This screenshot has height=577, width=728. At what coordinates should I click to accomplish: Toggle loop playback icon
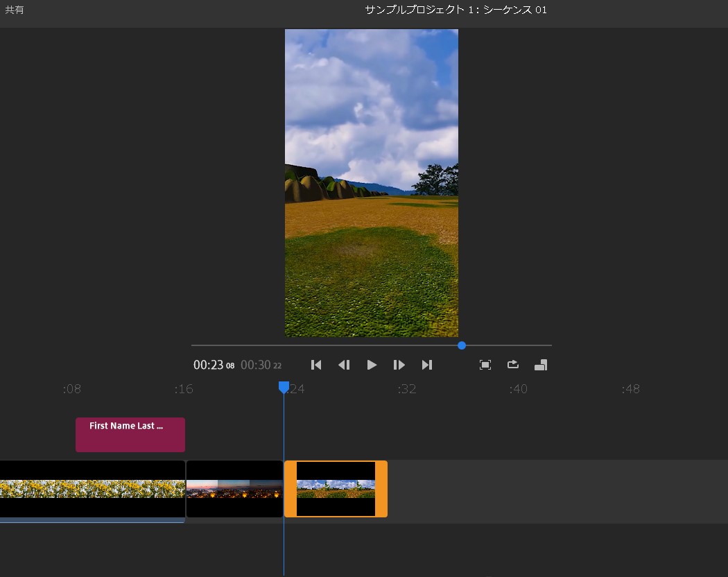[513, 365]
